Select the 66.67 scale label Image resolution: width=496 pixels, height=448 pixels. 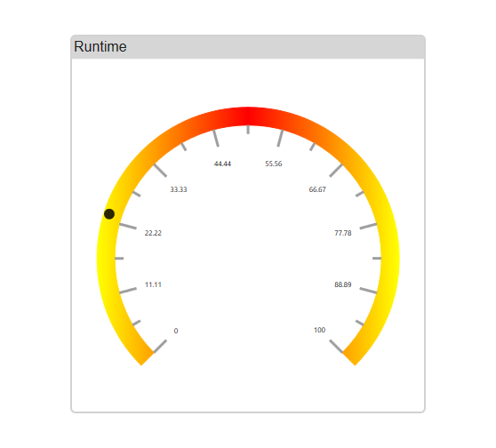pyautogui.click(x=317, y=189)
